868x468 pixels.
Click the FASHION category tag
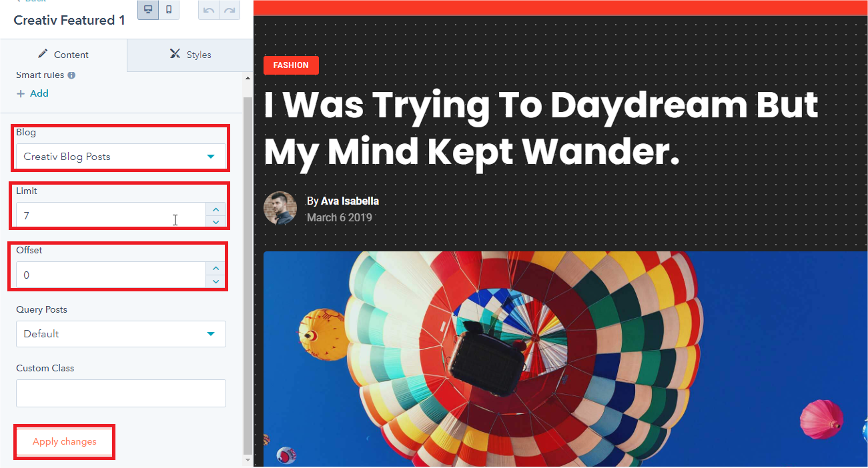(291, 65)
